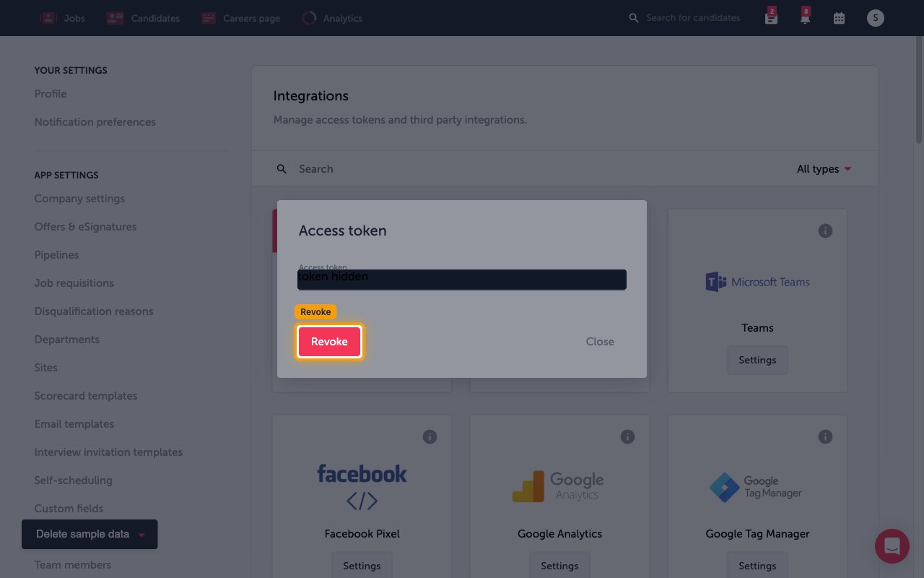Open the notifications bell icon
Viewport: 924px width, 578px height.
click(x=805, y=18)
